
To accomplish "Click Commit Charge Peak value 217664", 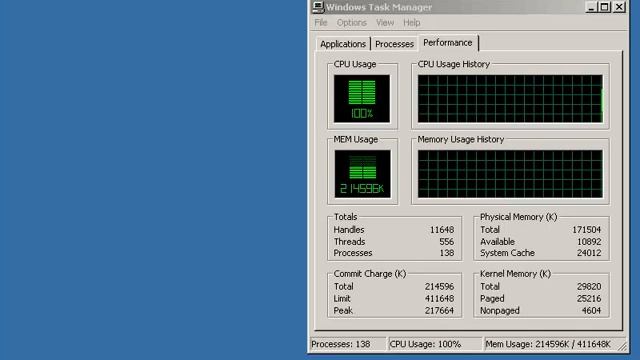I will (x=439, y=311).
